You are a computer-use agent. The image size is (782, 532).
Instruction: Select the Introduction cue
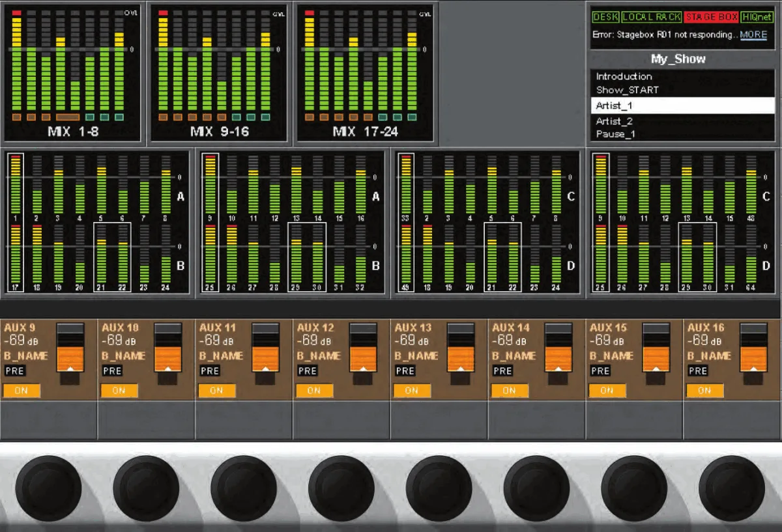point(683,76)
